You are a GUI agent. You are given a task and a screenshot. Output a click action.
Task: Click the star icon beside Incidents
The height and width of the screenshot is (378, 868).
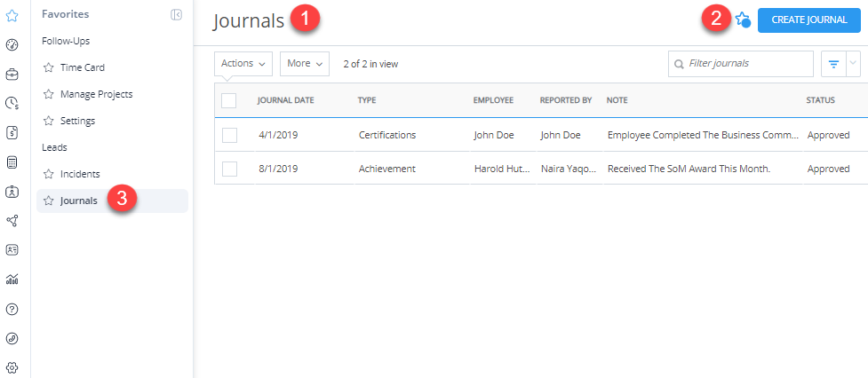49,174
